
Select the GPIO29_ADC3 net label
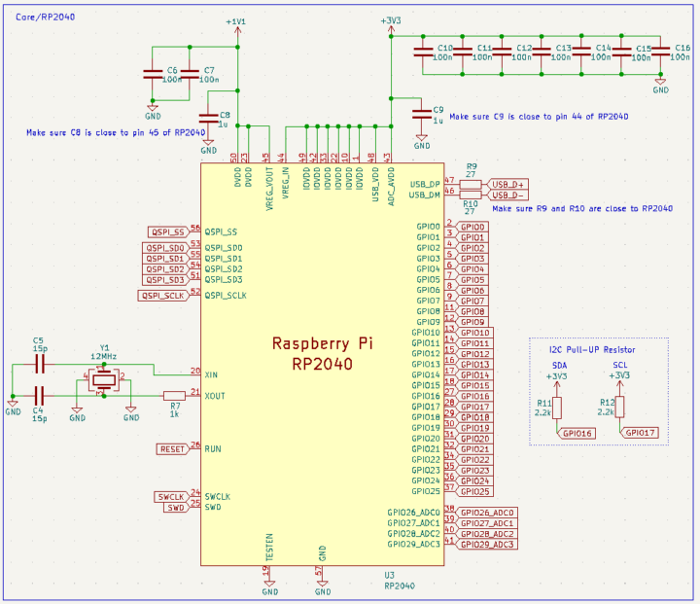(x=488, y=545)
